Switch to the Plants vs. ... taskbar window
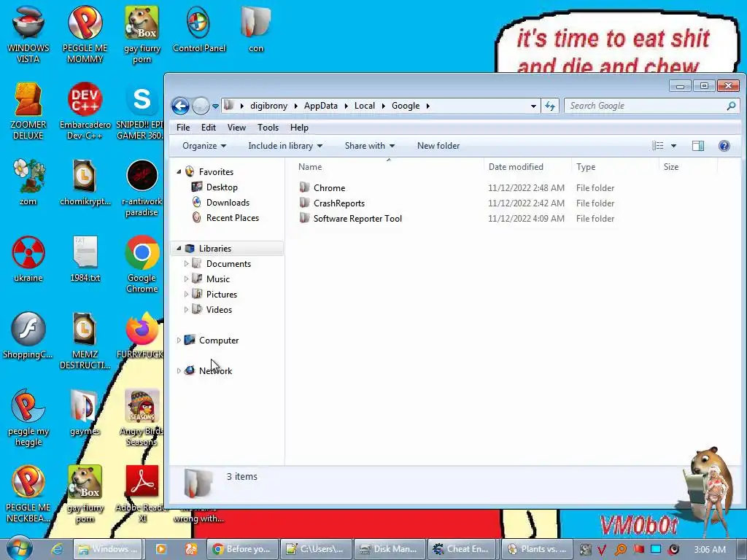The width and height of the screenshot is (747, 560). coord(536,549)
